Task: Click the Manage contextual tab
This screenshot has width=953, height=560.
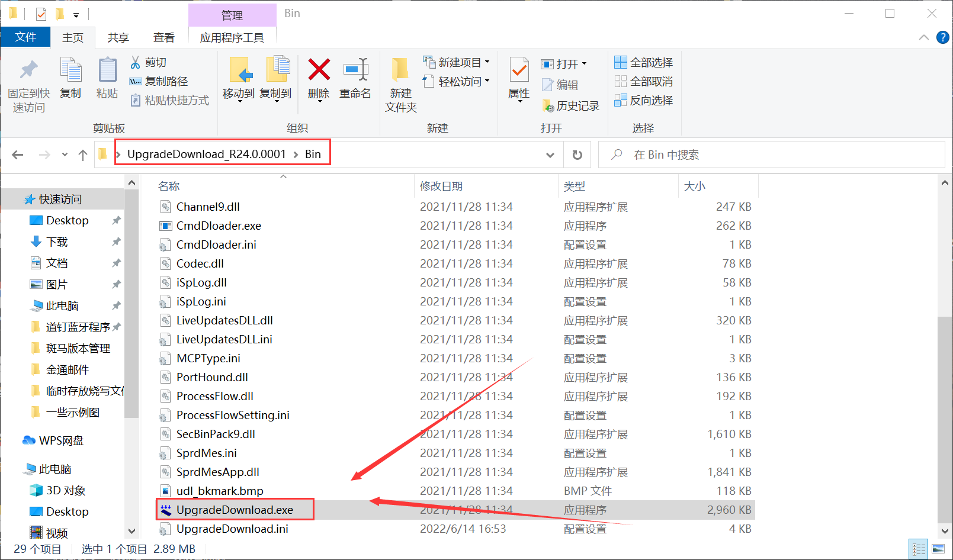Action: pyautogui.click(x=232, y=15)
